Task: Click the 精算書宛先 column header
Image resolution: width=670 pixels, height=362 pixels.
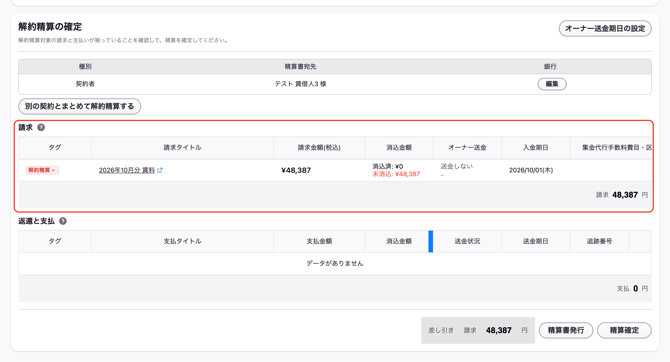Action: pos(300,66)
